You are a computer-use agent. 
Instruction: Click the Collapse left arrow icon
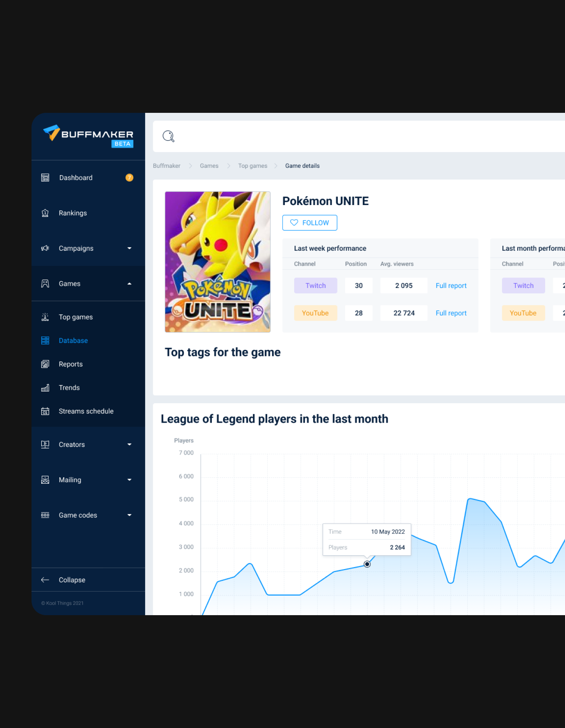point(45,580)
